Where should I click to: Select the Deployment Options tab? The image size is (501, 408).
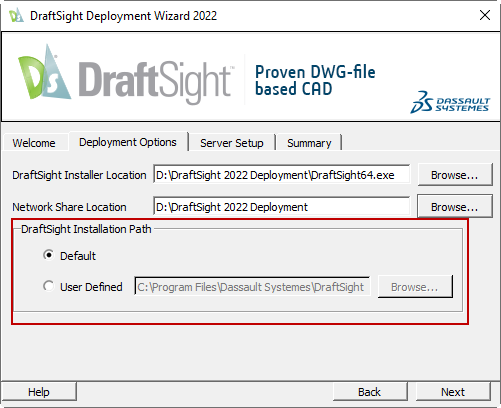click(128, 142)
